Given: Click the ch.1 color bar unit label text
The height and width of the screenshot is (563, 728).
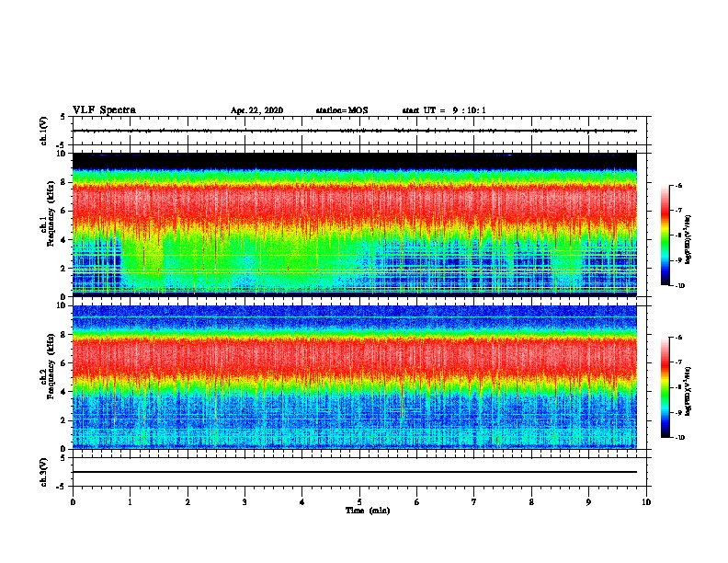Looking at the screenshot, I should 688,239.
